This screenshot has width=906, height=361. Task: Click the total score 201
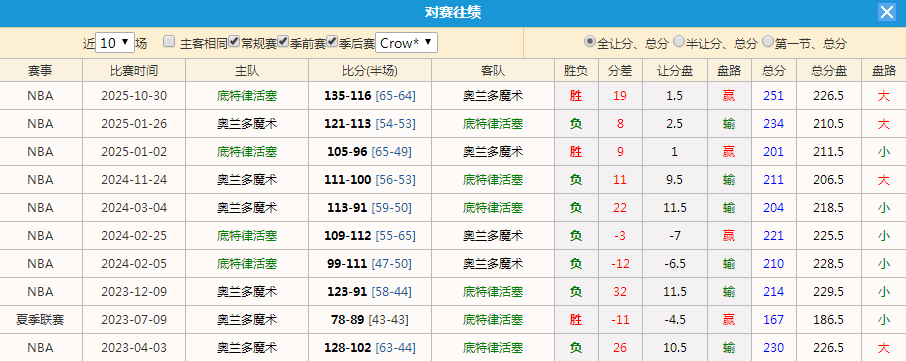coord(774,152)
